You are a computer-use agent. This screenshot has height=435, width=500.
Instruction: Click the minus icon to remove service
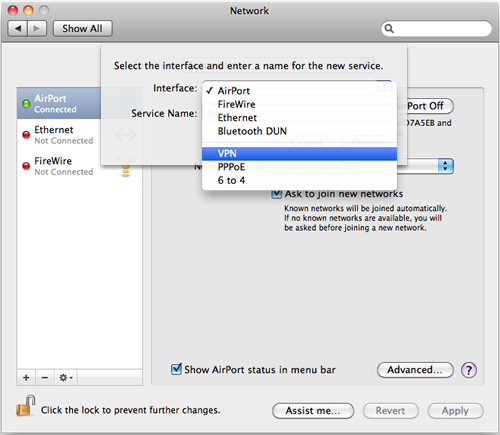tap(45, 378)
